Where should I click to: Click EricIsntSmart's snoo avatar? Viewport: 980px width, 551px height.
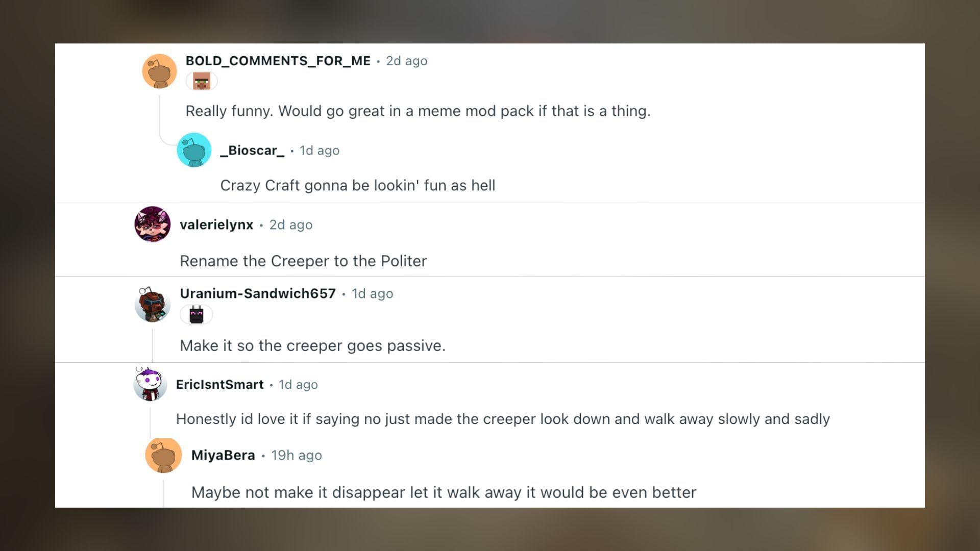tap(150, 385)
